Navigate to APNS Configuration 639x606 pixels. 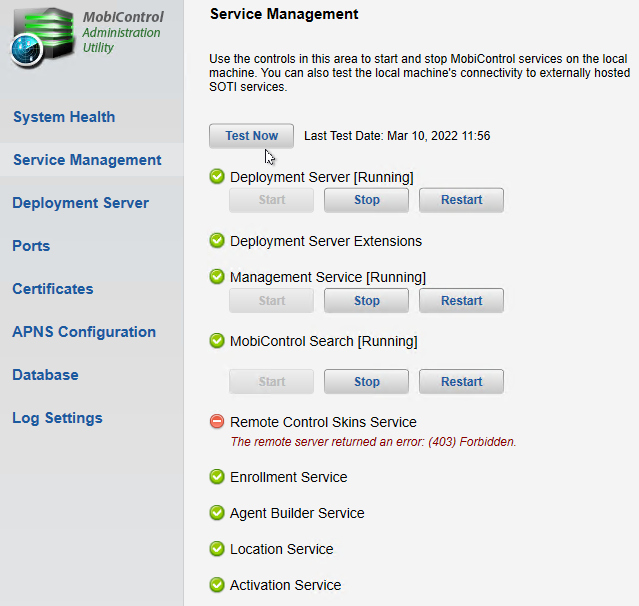click(x=84, y=332)
